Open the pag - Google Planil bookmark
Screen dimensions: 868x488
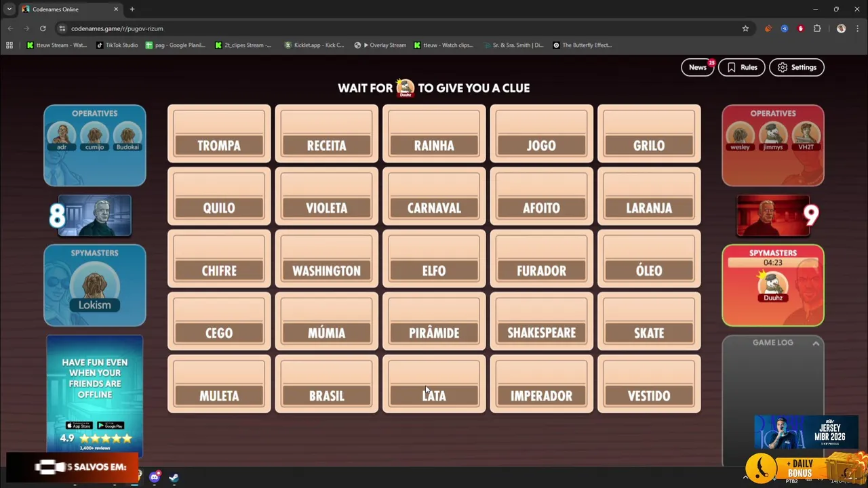(x=176, y=45)
